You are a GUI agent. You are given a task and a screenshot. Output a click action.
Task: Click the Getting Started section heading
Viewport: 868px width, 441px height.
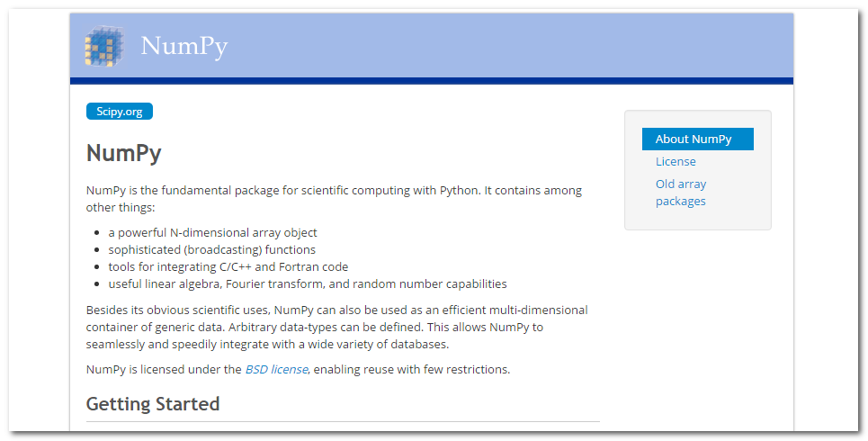coord(153,403)
